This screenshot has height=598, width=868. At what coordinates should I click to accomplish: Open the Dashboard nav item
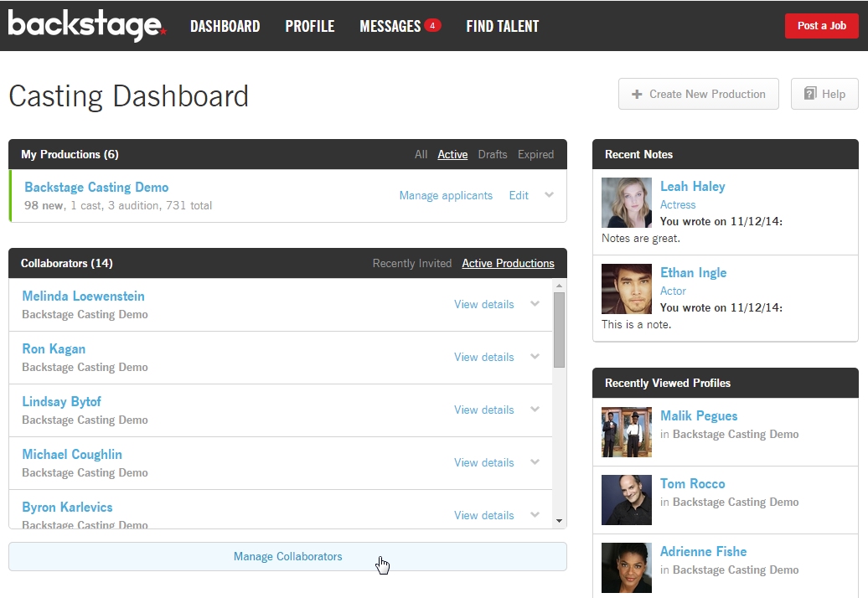point(225,26)
